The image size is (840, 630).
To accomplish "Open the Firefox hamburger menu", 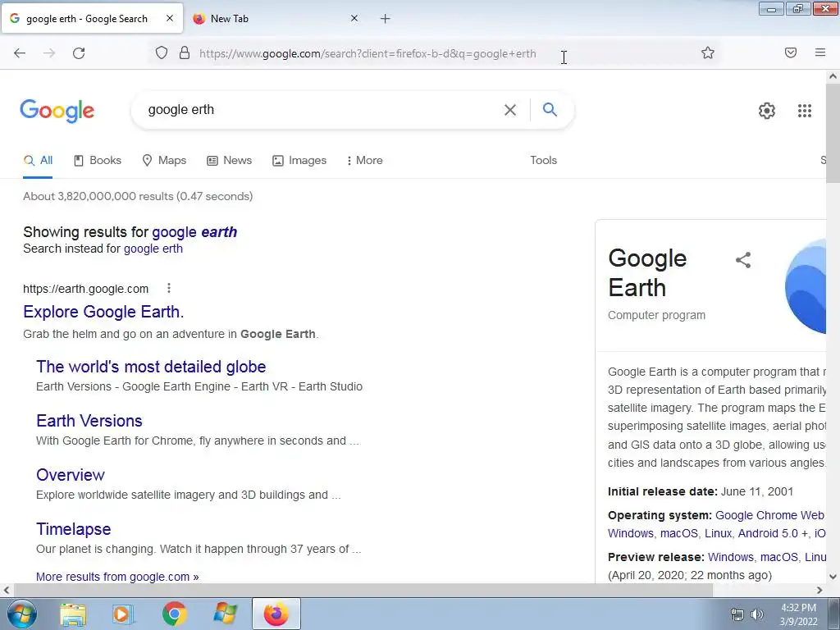I will pos(819,52).
